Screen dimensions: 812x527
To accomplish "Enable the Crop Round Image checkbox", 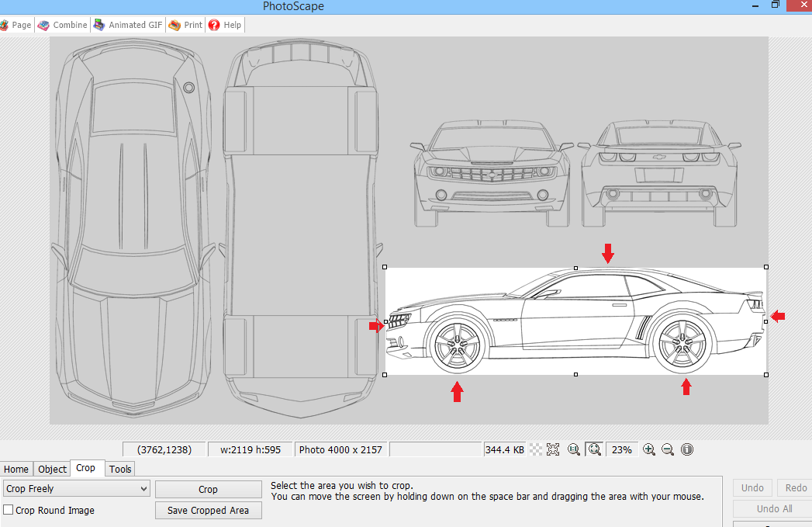I will pyautogui.click(x=8, y=510).
